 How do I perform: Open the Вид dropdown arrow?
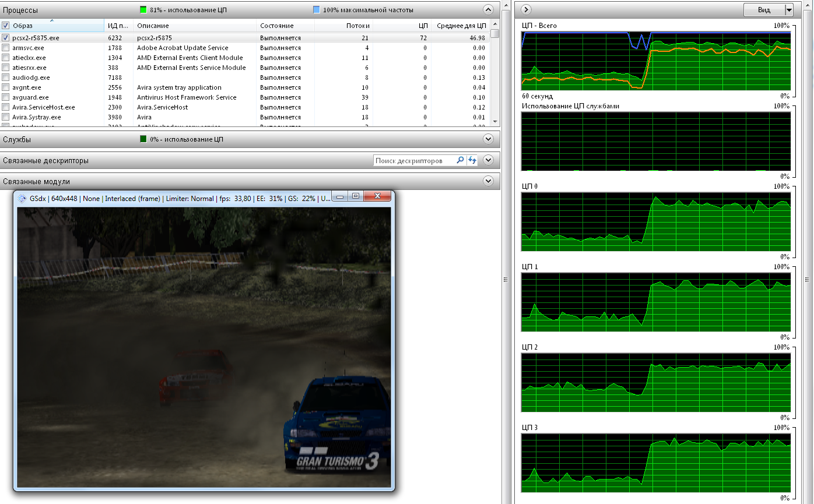789,10
